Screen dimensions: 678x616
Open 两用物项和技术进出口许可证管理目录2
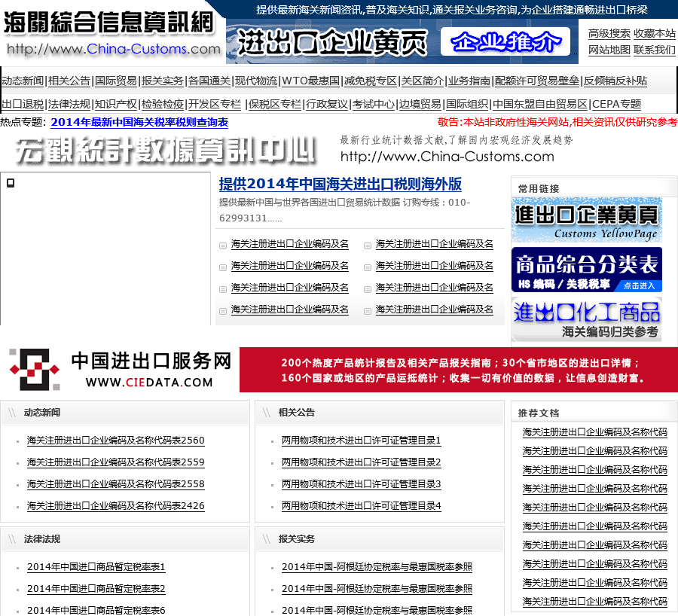point(361,462)
